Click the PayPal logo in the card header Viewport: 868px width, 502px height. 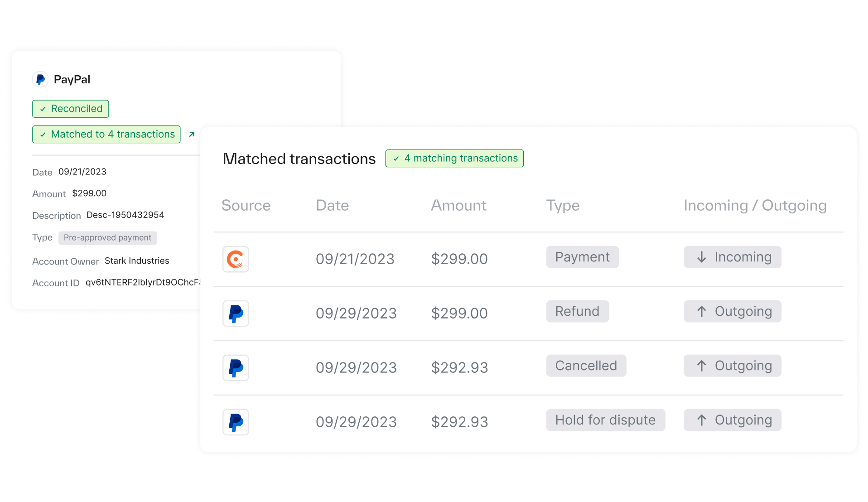[40, 79]
